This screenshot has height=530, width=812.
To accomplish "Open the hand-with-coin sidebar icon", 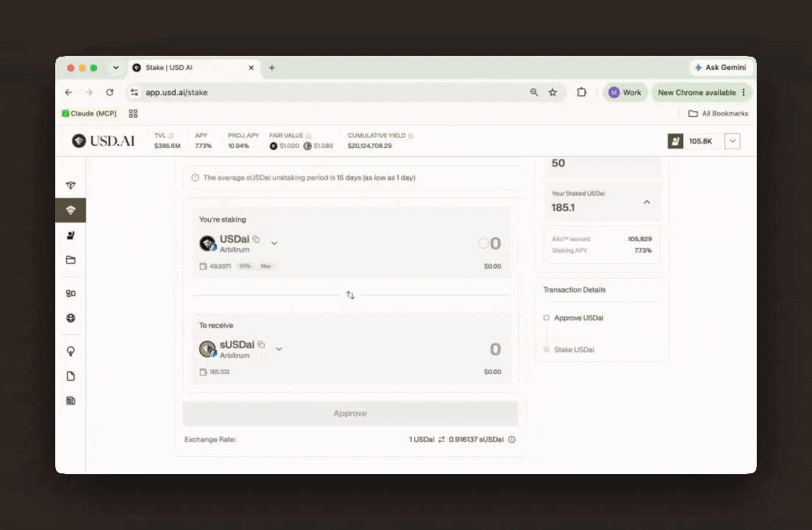I will tap(71, 236).
